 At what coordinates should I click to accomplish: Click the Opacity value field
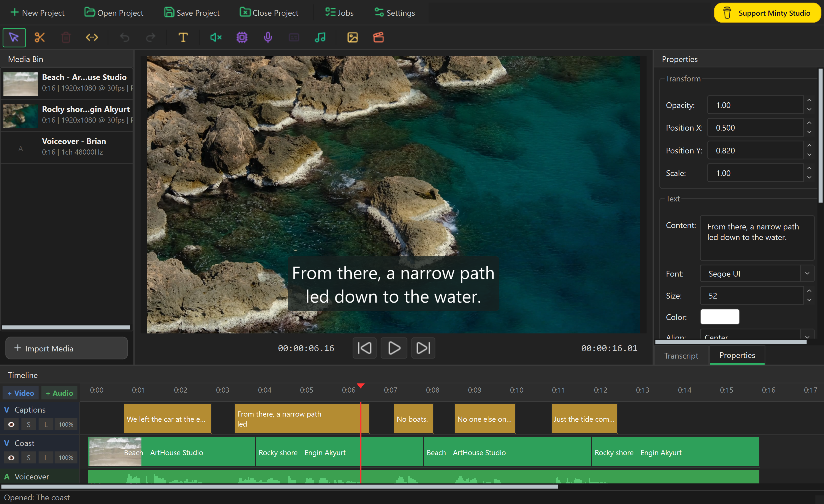click(755, 105)
